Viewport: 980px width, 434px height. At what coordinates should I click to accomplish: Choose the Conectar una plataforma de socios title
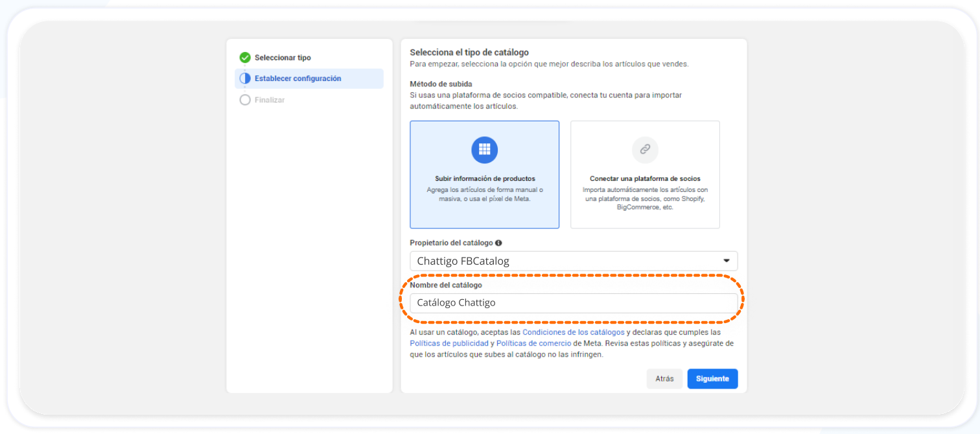coord(645,178)
